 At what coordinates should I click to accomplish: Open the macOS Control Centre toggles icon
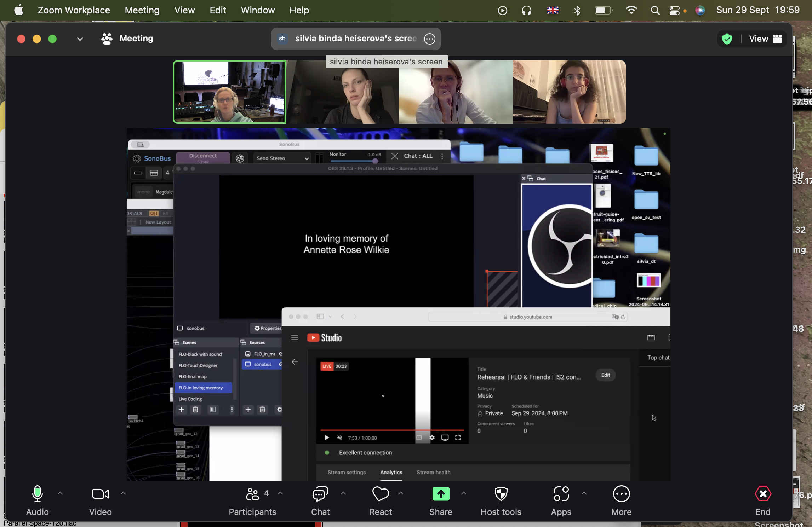point(674,10)
